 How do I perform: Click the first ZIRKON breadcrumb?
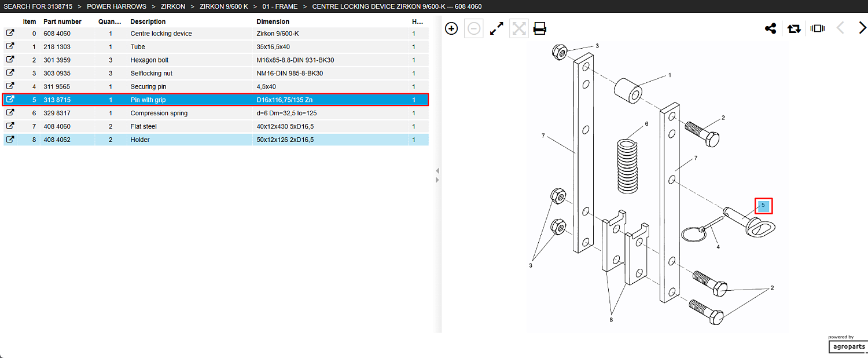(173, 6)
